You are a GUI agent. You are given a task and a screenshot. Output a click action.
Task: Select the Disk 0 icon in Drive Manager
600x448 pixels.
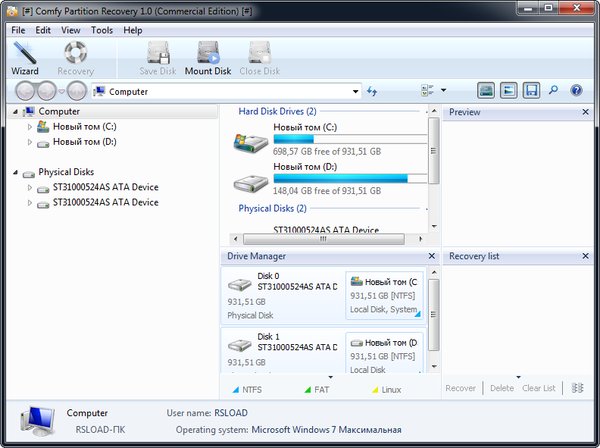[240, 284]
